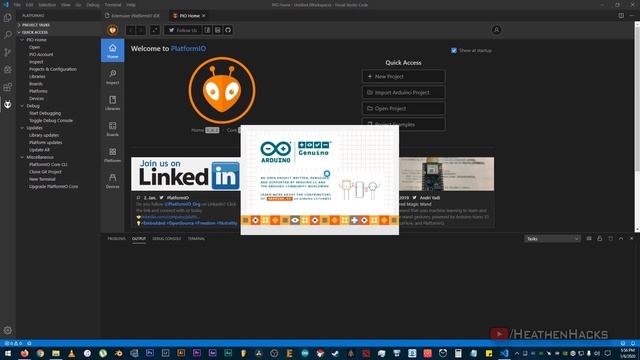Image resolution: width=640 pixels, height=360 pixels.
Task: Open the Explorer view in activity bar
Action: 8,18
